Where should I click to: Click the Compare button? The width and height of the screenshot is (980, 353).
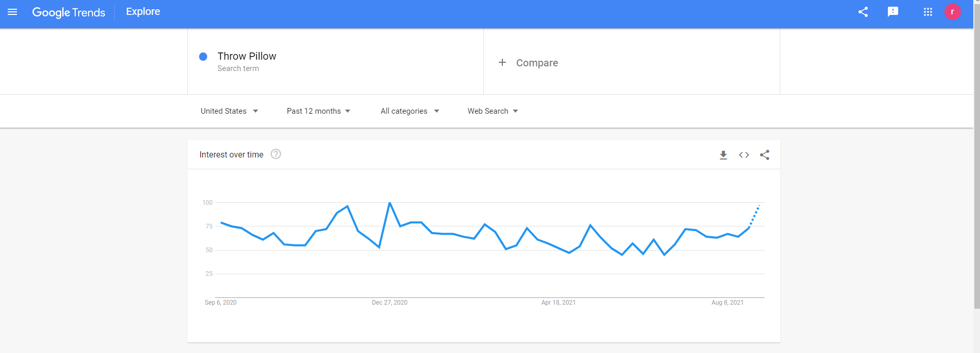pos(537,63)
